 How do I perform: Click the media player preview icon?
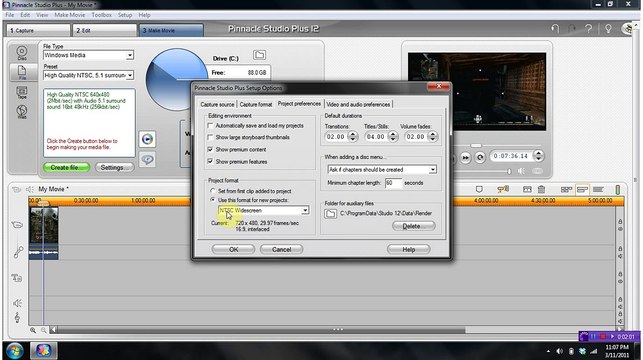(x=147, y=139)
